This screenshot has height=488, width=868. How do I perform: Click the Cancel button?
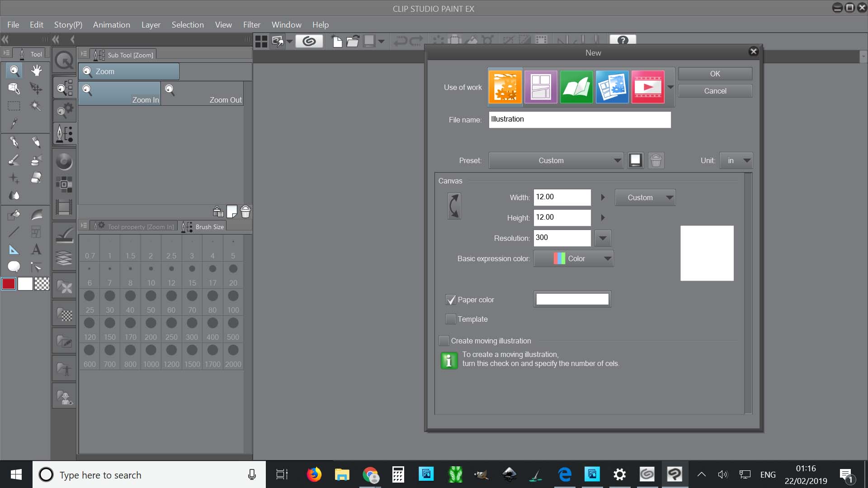pos(715,90)
